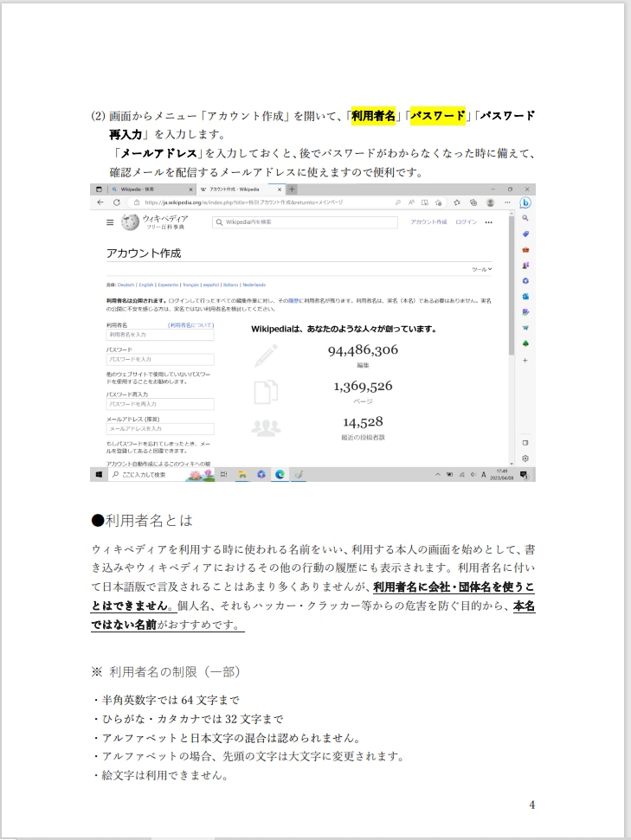Open the 利用者名について help link
631x840 pixels.
(190, 325)
